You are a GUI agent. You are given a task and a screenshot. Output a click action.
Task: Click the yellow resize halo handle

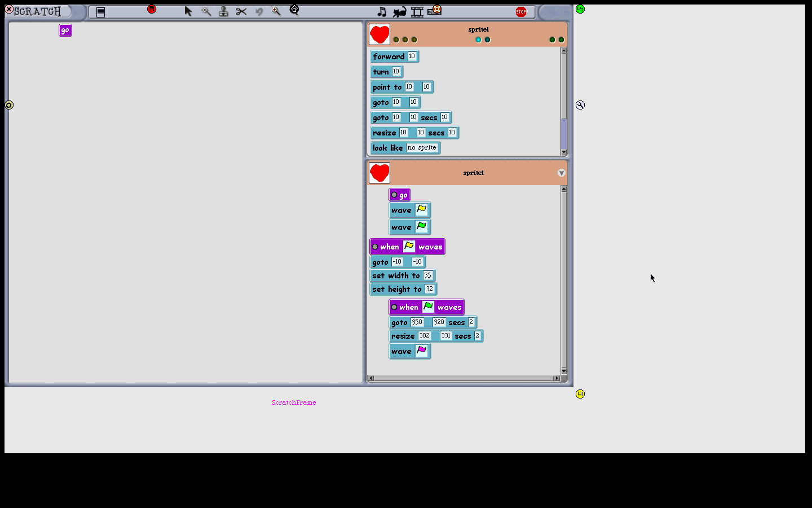click(580, 394)
